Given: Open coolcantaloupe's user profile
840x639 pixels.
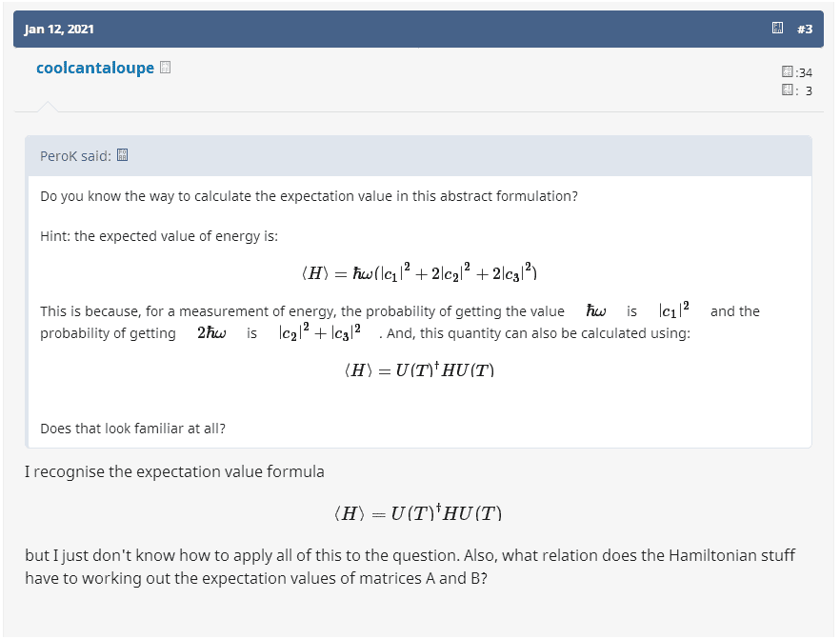Looking at the screenshot, I should [94, 68].
